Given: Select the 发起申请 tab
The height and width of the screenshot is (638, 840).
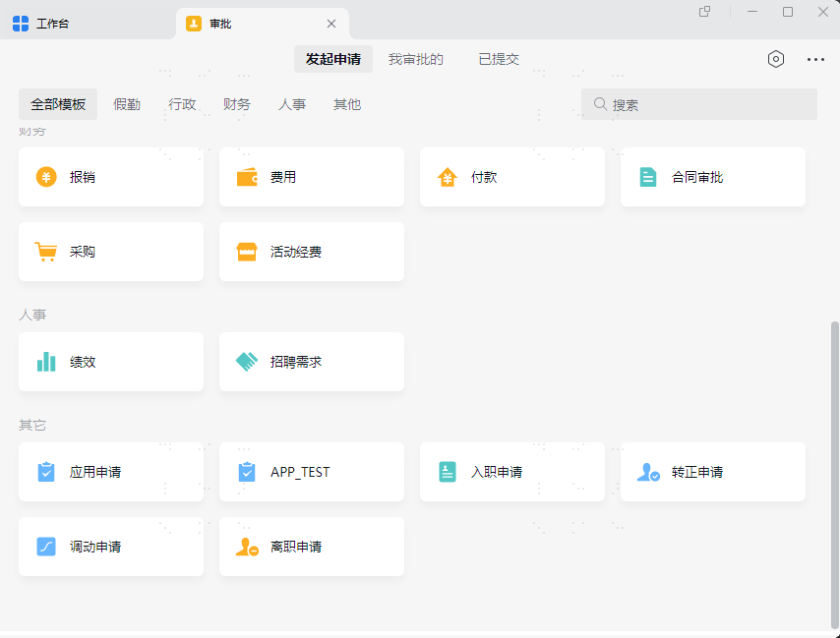Looking at the screenshot, I should [333, 59].
